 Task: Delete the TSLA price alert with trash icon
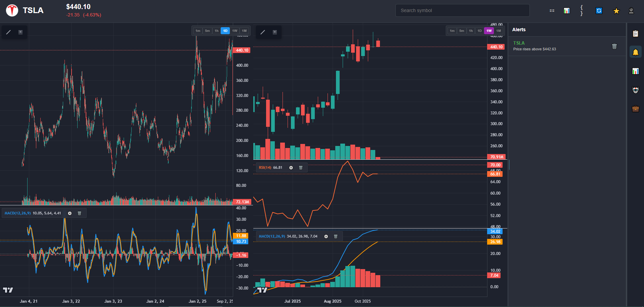click(614, 46)
